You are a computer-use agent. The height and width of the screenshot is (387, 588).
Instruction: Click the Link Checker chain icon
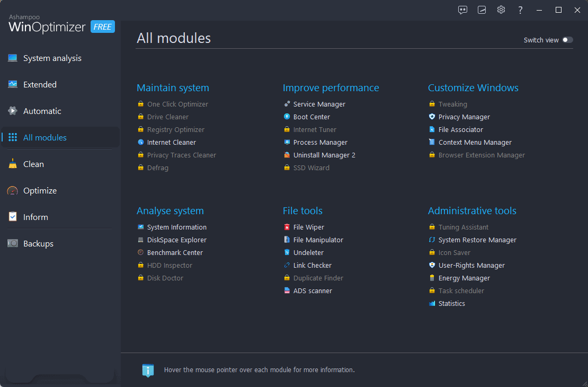(287, 266)
